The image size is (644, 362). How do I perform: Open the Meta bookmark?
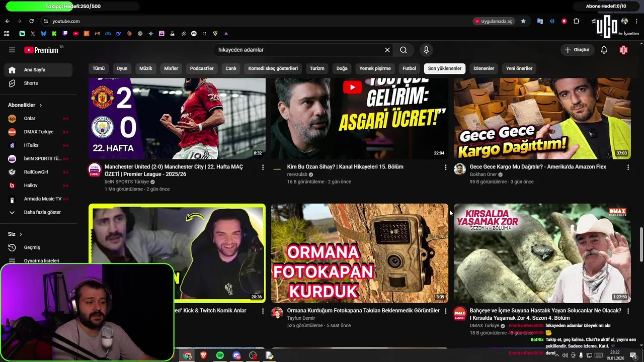[x=108, y=34]
